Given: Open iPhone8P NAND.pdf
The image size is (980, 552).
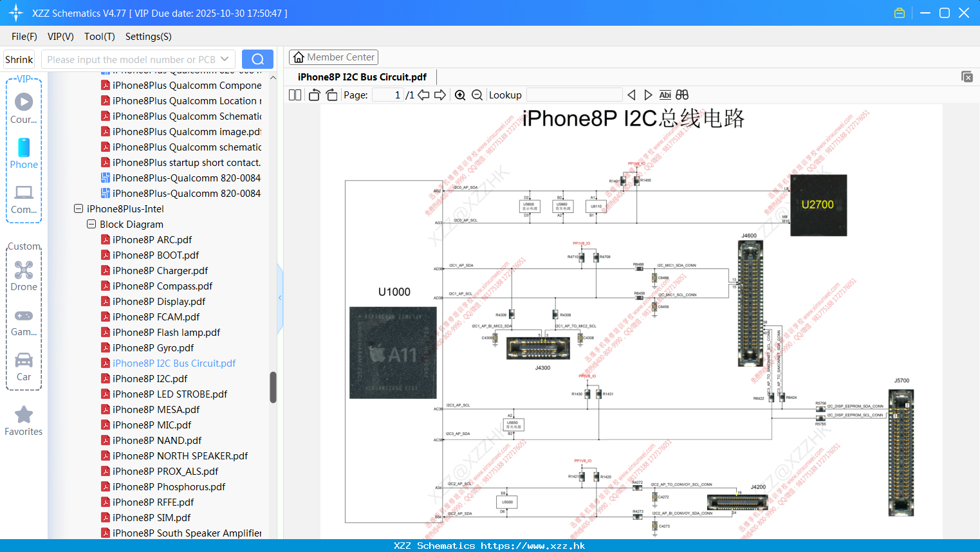Looking at the screenshot, I should click(x=157, y=440).
